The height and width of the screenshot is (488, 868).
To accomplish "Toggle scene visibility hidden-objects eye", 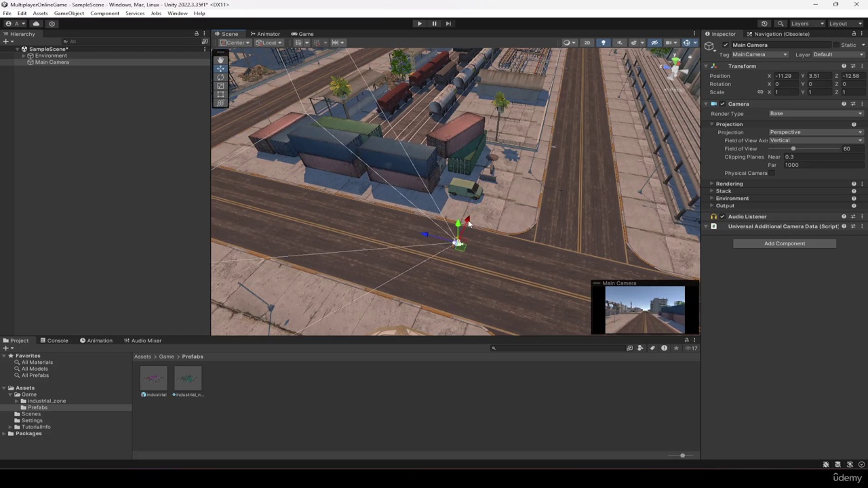I will pos(654,43).
